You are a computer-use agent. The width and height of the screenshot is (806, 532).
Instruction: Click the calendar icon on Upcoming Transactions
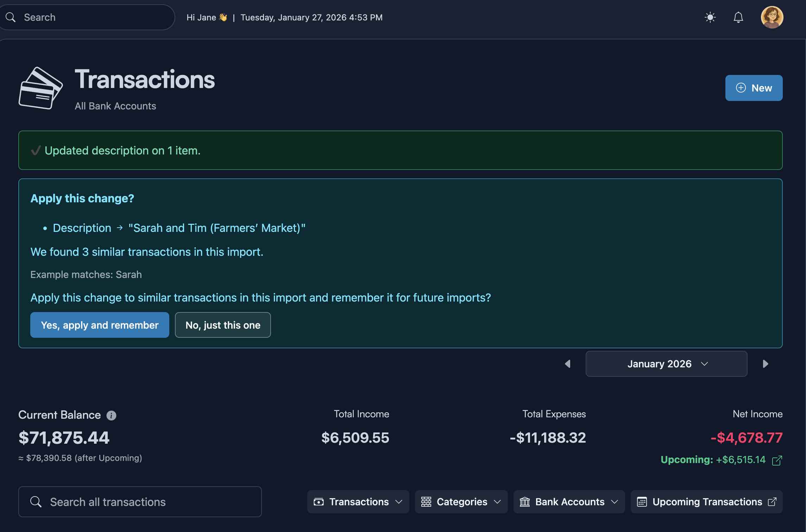[x=643, y=502]
